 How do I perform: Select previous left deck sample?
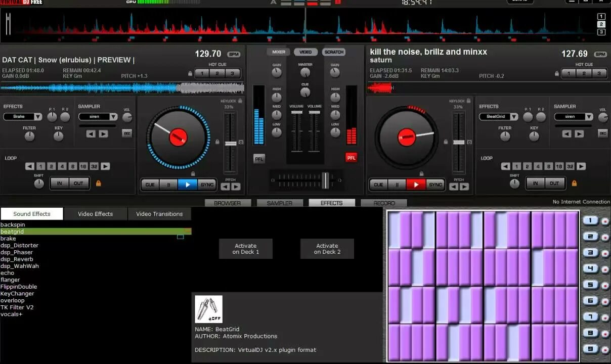pos(91,134)
